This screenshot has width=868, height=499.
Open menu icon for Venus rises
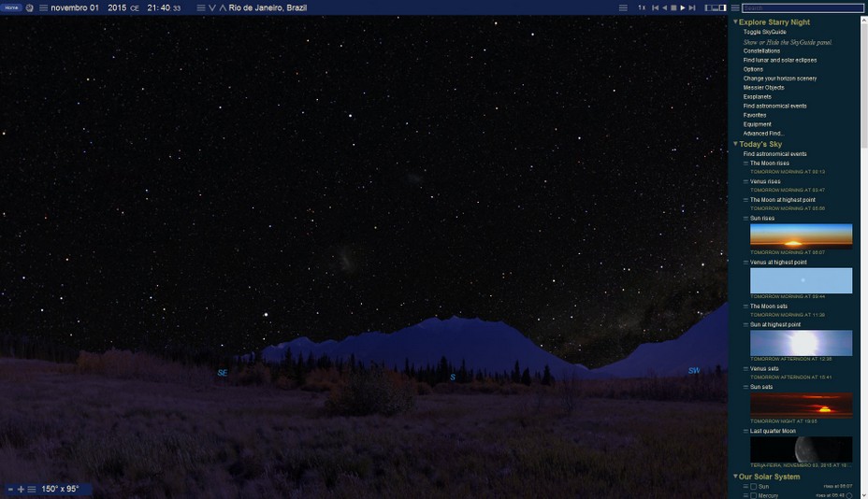click(x=745, y=181)
